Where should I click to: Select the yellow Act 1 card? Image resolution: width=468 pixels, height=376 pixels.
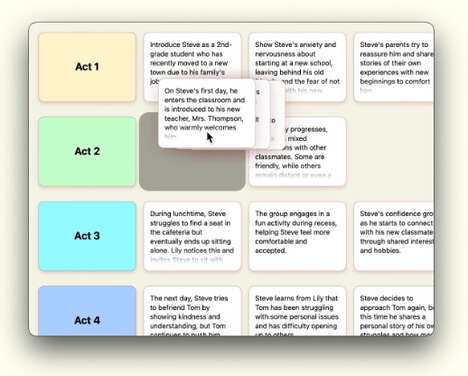tap(87, 67)
